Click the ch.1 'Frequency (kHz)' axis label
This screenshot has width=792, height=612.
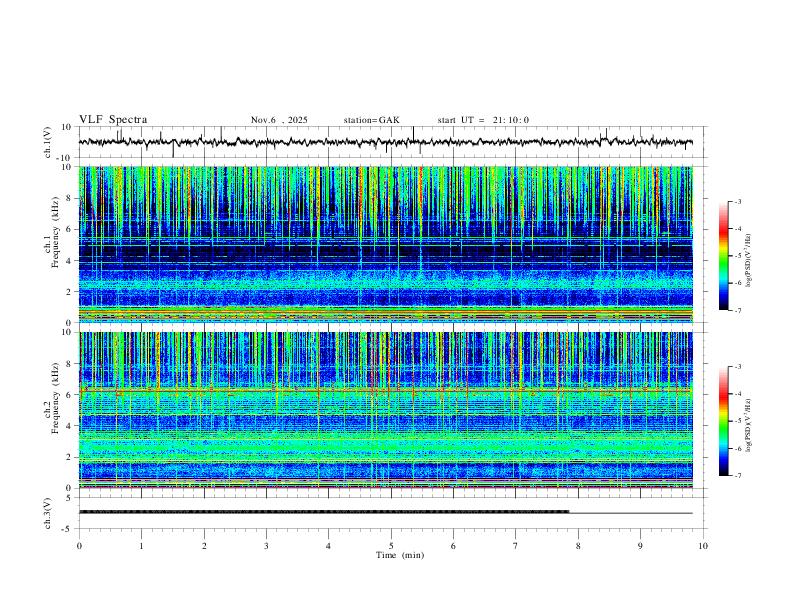click(x=55, y=233)
